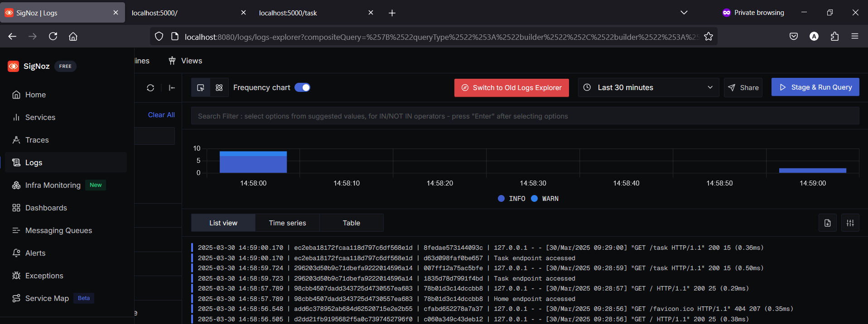Viewport: 868px width, 324px height.
Task: Select the query builder mode icon
Action: click(x=201, y=88)
